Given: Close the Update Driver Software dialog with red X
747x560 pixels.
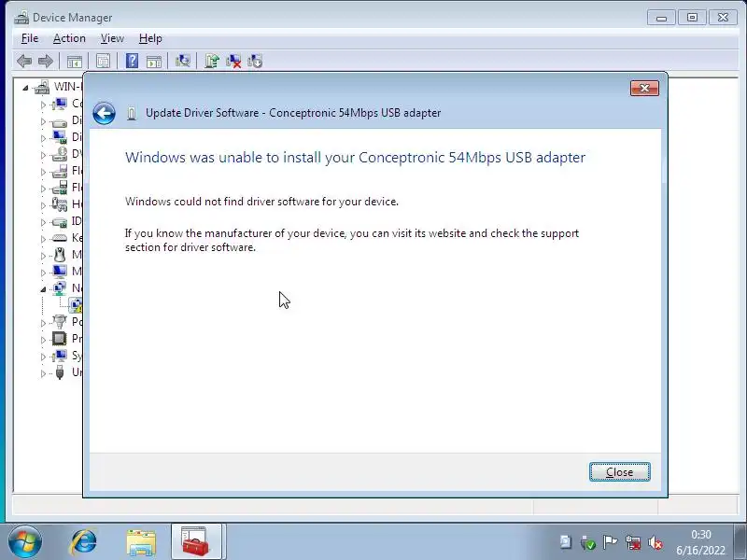Looking at the screenshot, I should coord(644,88).
